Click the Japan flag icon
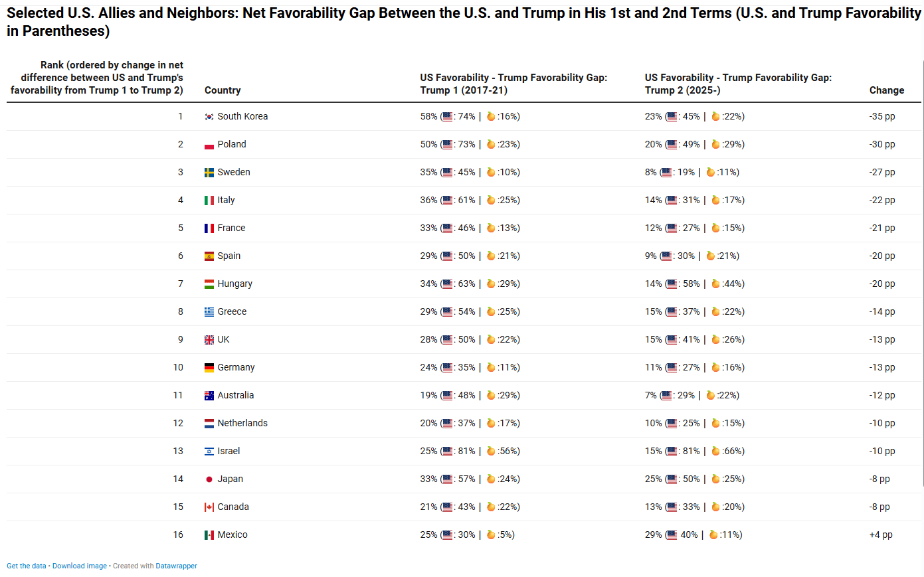This screenshot has width=924, height=577. coord(209,479)
